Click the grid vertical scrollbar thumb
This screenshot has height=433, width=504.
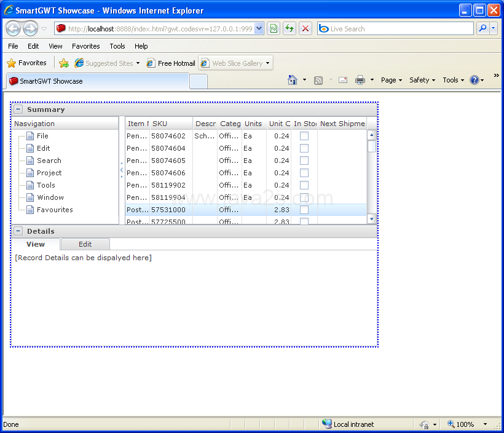tap(372, 146)
